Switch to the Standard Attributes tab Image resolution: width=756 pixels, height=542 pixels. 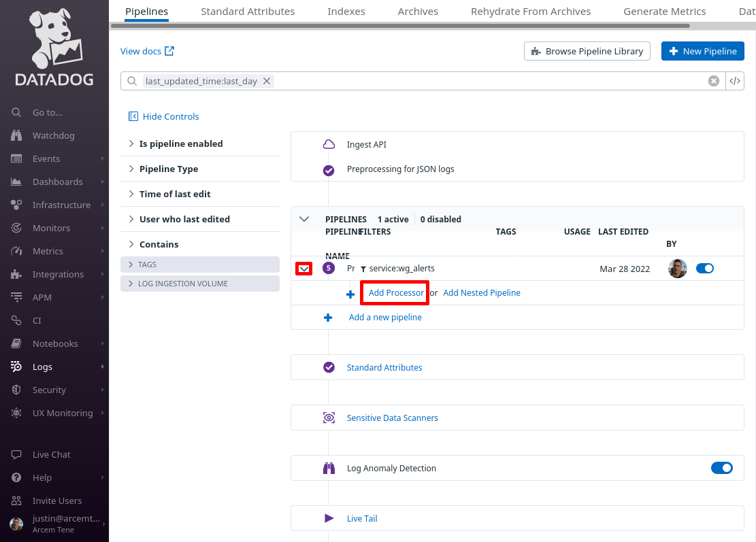click(x=248, y=11)
